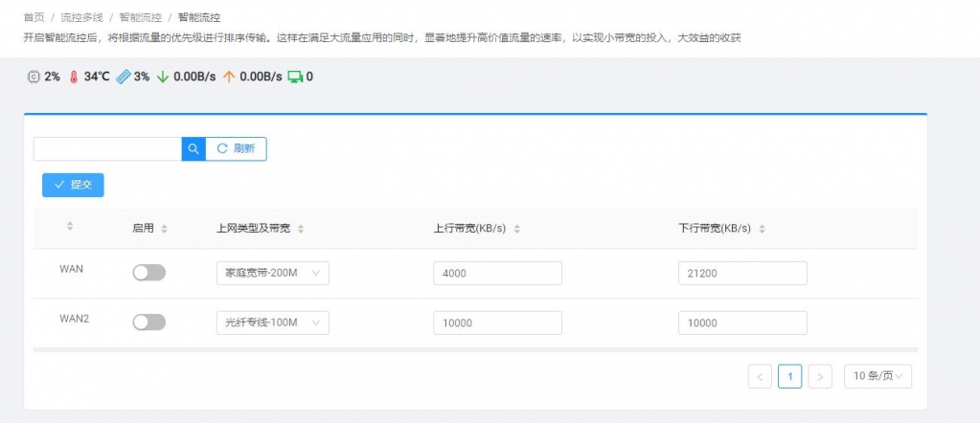The height and width of the screenshot is (423, 980).
Task: Click the red thermometer temperature icon
Action: pyautogui.click(x=73, y=77)
